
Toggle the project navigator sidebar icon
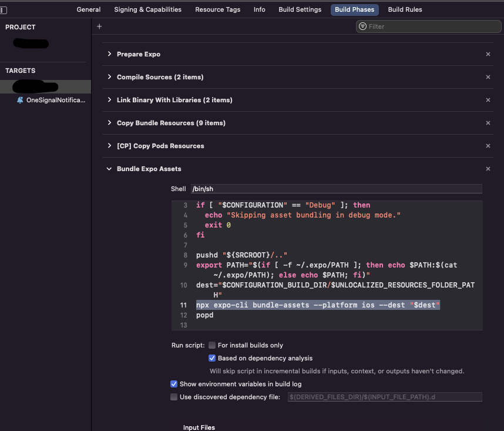point(3,11)
